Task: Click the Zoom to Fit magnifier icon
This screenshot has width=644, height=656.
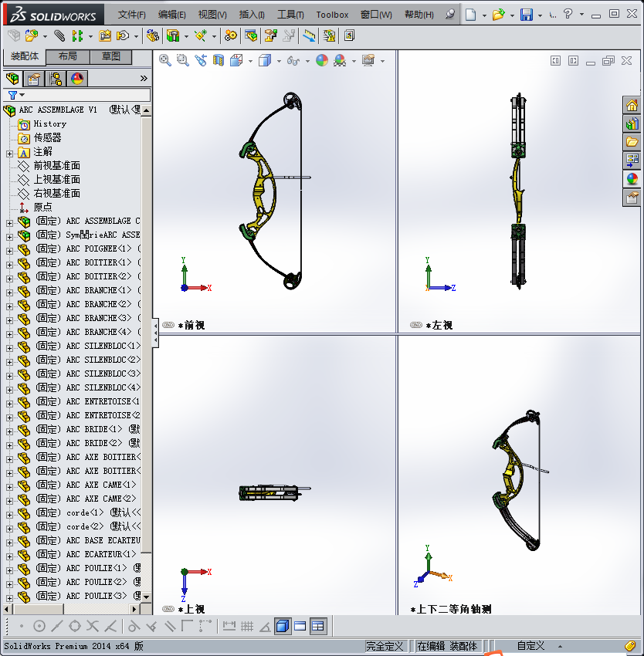Action: point(165,61)
